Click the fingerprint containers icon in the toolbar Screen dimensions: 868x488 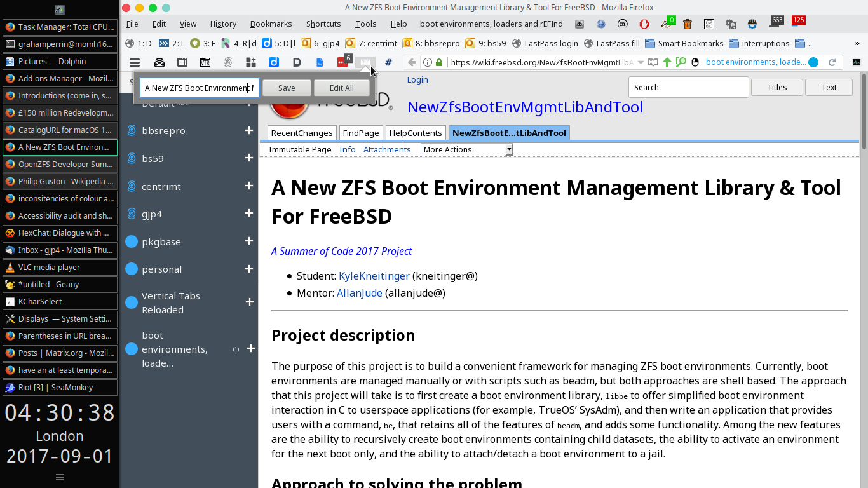pyautogui.click(x=228, y=62)
